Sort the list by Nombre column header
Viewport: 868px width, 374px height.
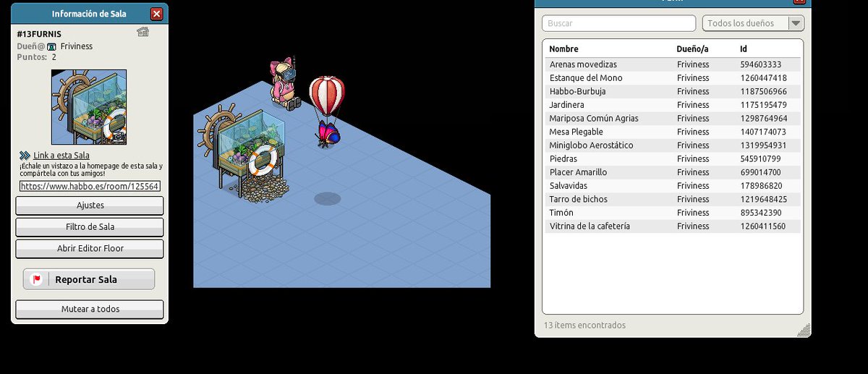tap(563, 49)
